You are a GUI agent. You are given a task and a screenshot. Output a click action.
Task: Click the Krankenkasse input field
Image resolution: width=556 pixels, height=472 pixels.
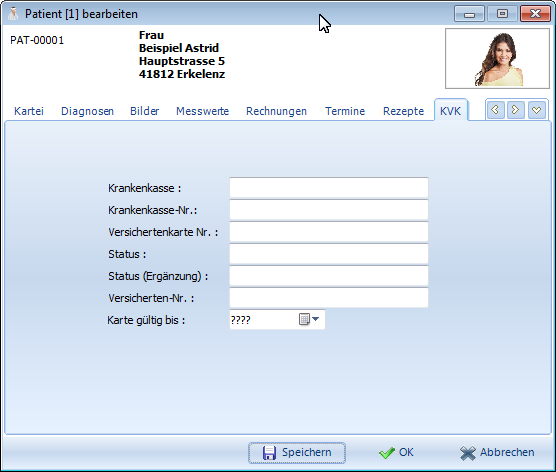(x=329, y=188)
